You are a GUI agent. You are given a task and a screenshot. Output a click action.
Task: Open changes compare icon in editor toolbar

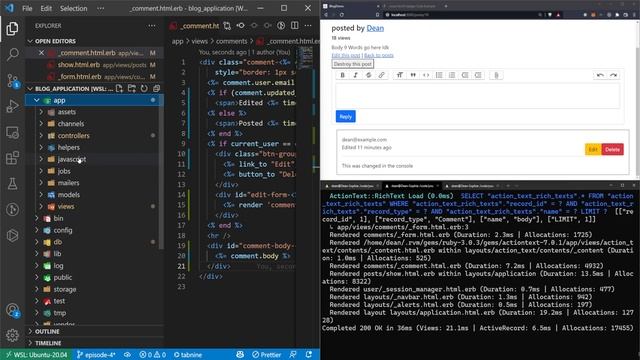[x=227, y=26]
